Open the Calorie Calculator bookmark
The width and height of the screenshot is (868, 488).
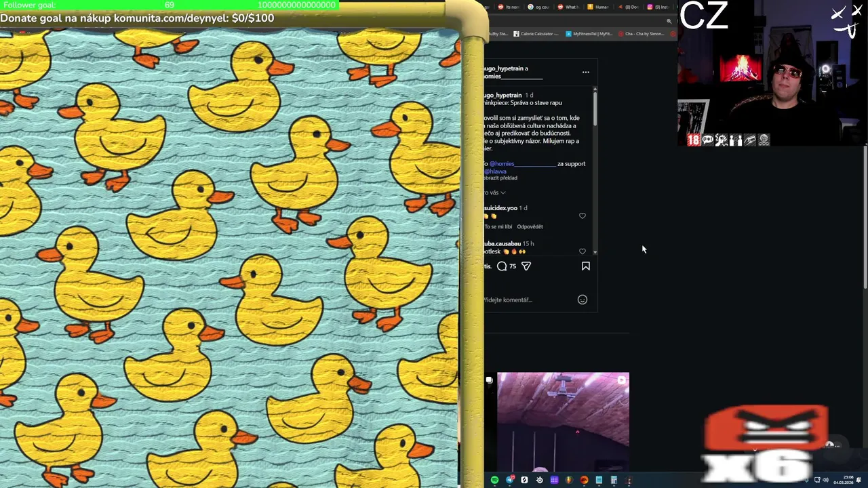tap(536, 34)
